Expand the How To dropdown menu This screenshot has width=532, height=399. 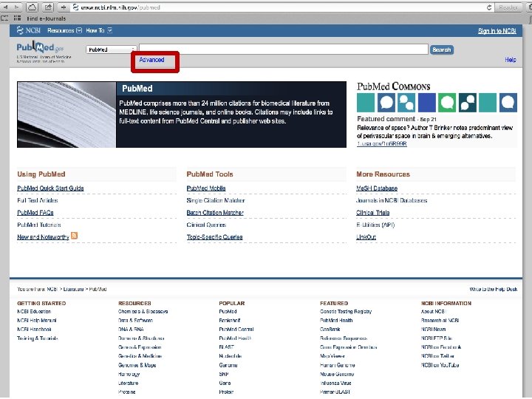coord(99,30)
